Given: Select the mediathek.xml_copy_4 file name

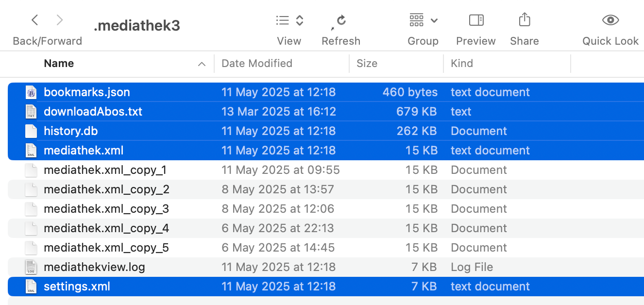Looking at the screenshot, I should pyautogui.click(x=106, y=228).
